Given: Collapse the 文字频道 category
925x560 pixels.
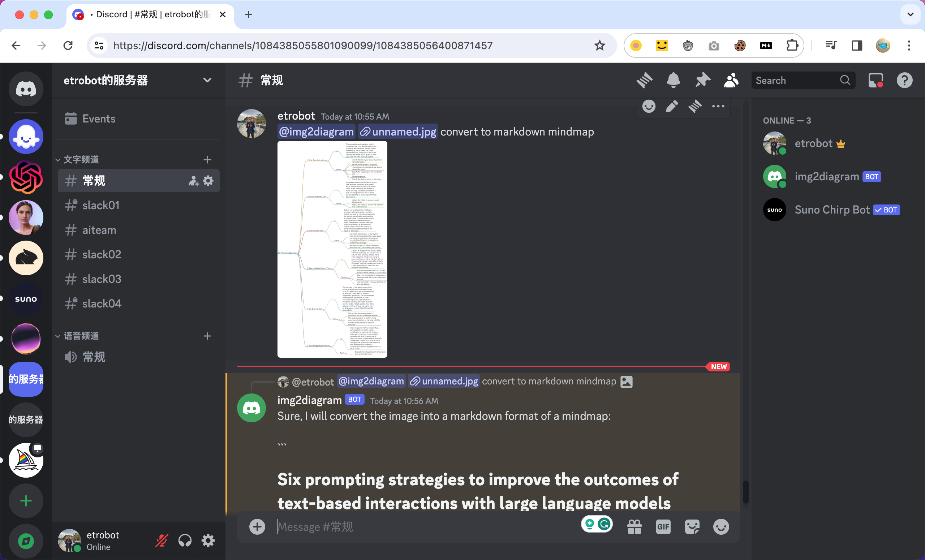Looking at the screenshot, I should [81, 160].
